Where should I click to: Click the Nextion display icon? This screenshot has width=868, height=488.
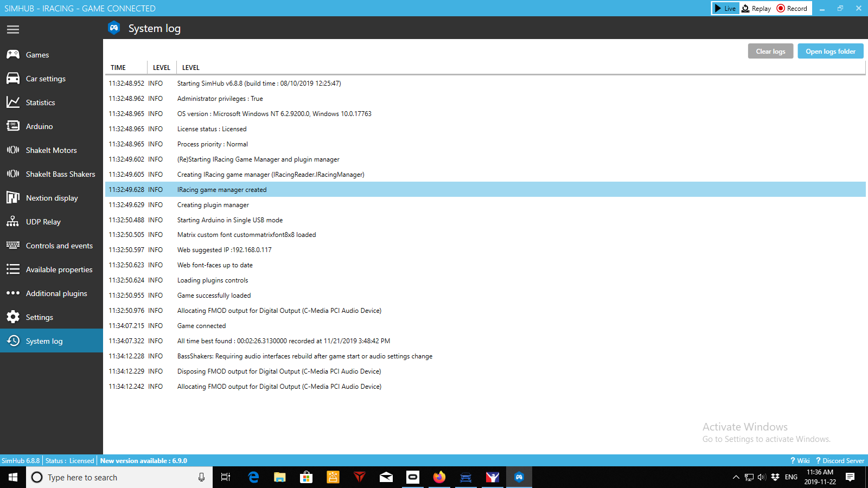coord(13,198)
